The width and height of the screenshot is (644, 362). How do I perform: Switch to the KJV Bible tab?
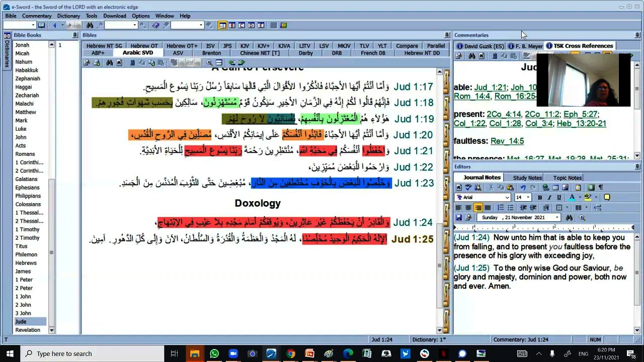[x=245, y=46]
